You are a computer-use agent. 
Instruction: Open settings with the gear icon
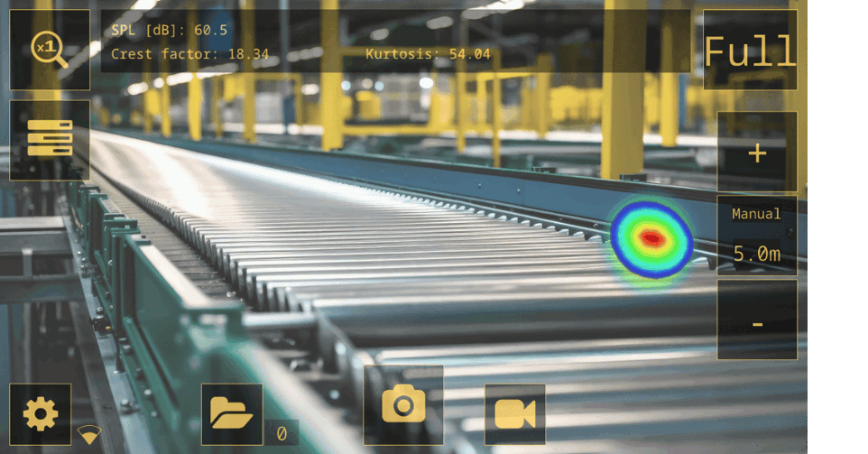[41, 414]
